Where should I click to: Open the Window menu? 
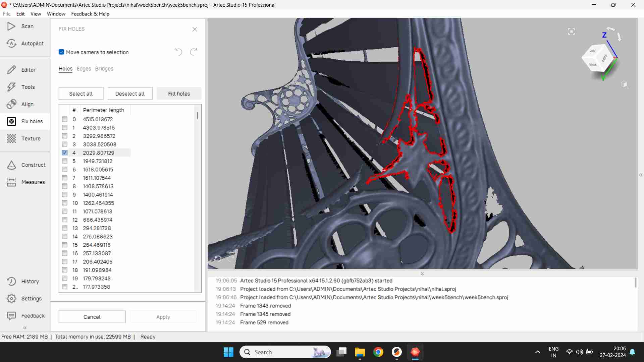(56, 14)
